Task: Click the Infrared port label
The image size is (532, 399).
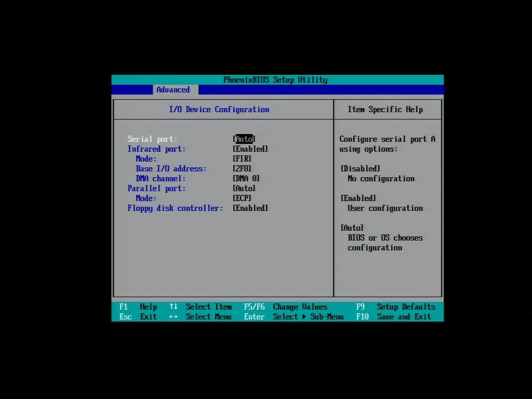Action: click(x=156, y=149)
